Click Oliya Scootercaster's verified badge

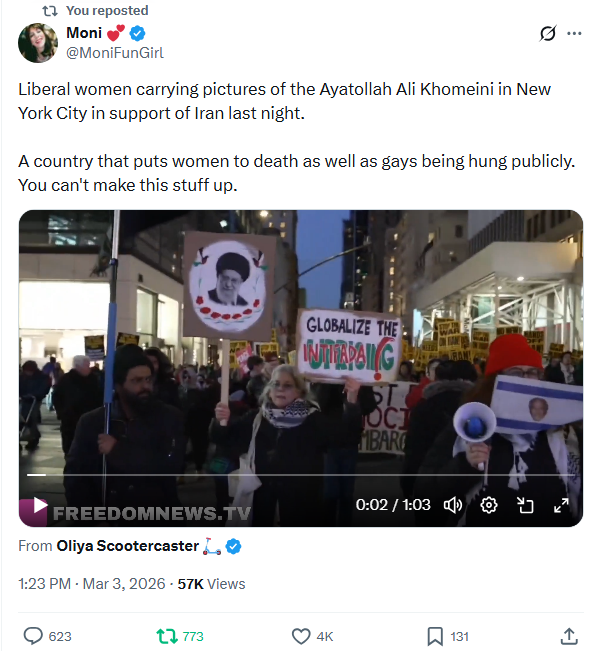(x=233, y=546)
